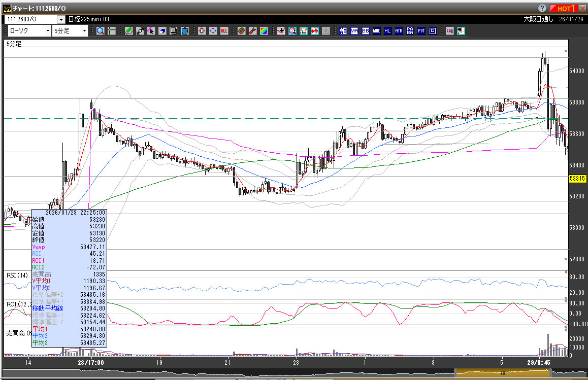This screenshot has height=380, width=588.
Task: Click the red ALL toolbar icon
Action: (x=224, y=31)
